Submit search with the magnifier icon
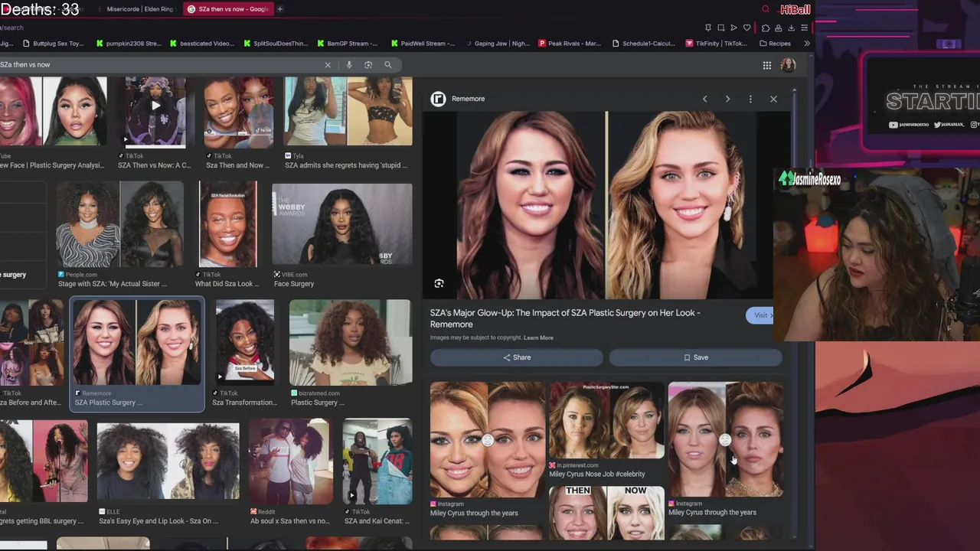Image resolution: width=980 pixels, height=551 pixels. [388, 65]
